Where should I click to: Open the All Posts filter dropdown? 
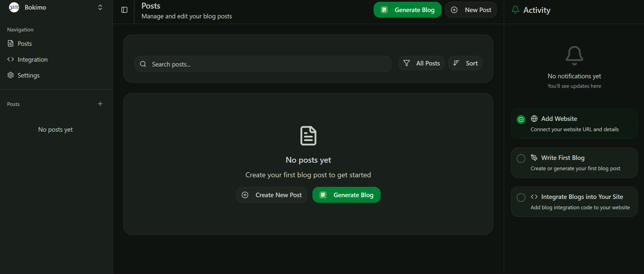421,63
